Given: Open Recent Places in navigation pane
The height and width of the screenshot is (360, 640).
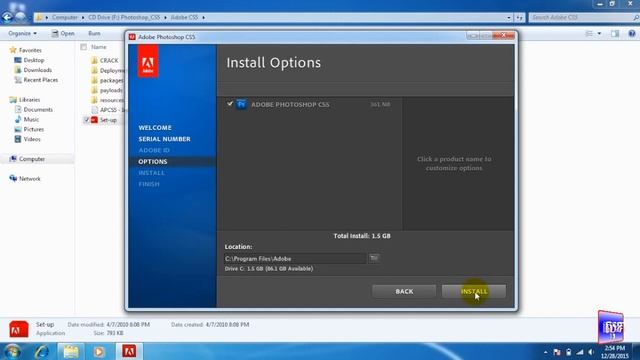Looking at the screenshot, I should [40, 80].
